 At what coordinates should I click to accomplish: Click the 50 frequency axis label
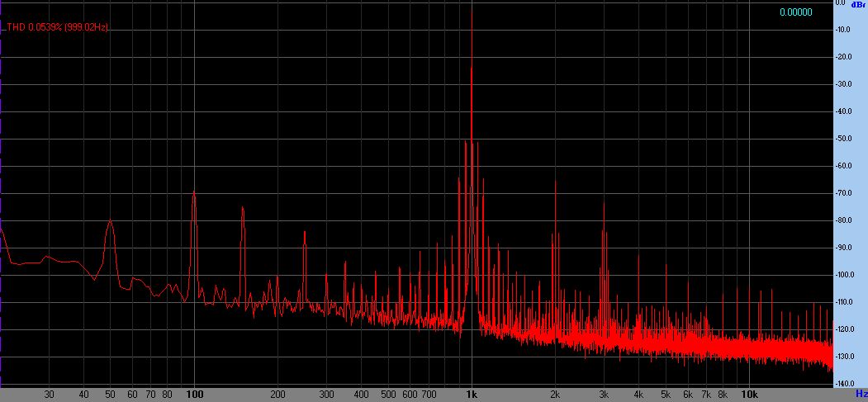[110, 395]
